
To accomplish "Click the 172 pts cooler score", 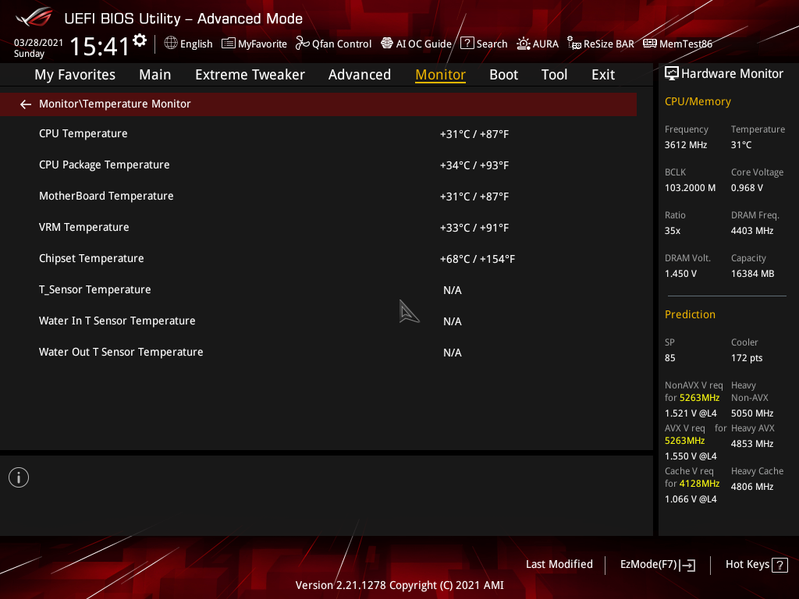I will (747, 358).
